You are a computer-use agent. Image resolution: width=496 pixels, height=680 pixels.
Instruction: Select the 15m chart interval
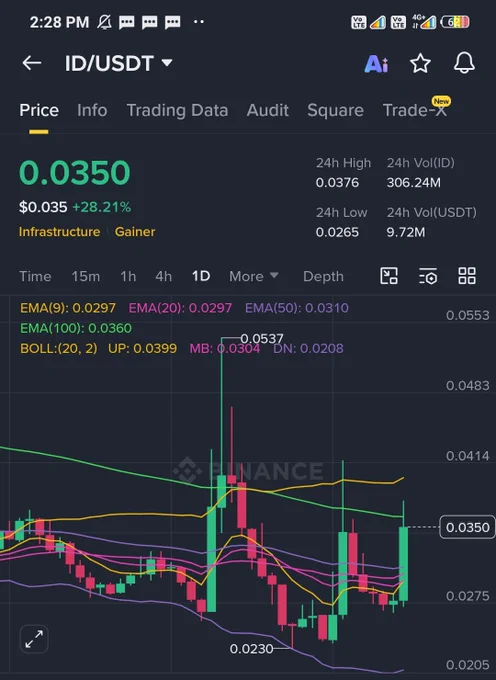coord(85,276)
